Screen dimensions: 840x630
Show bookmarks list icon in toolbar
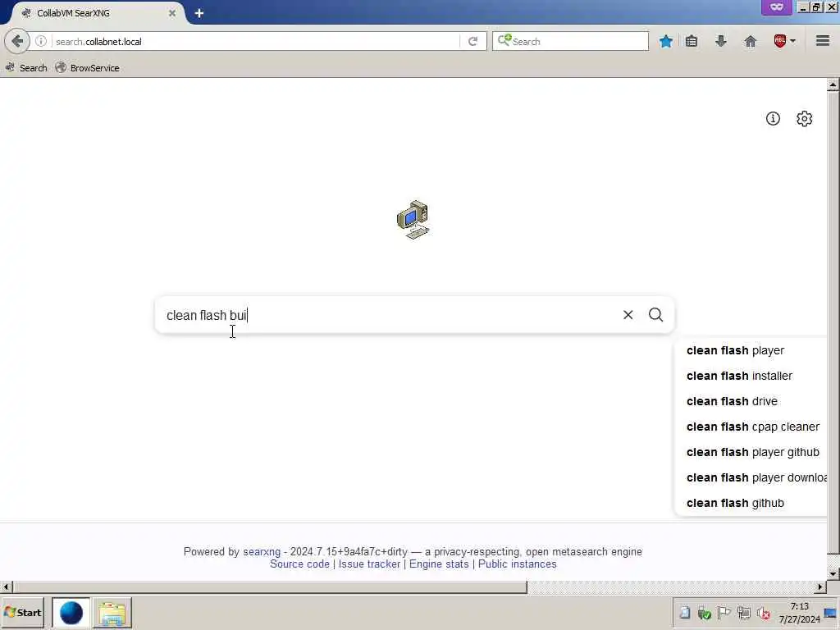tap(692, 41)
